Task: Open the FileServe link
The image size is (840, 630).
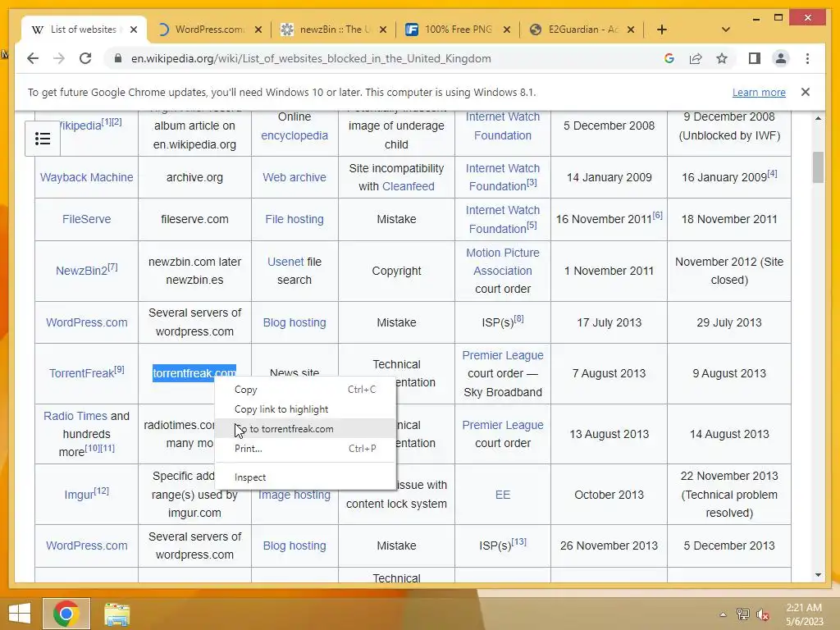Action: point(86,219)
